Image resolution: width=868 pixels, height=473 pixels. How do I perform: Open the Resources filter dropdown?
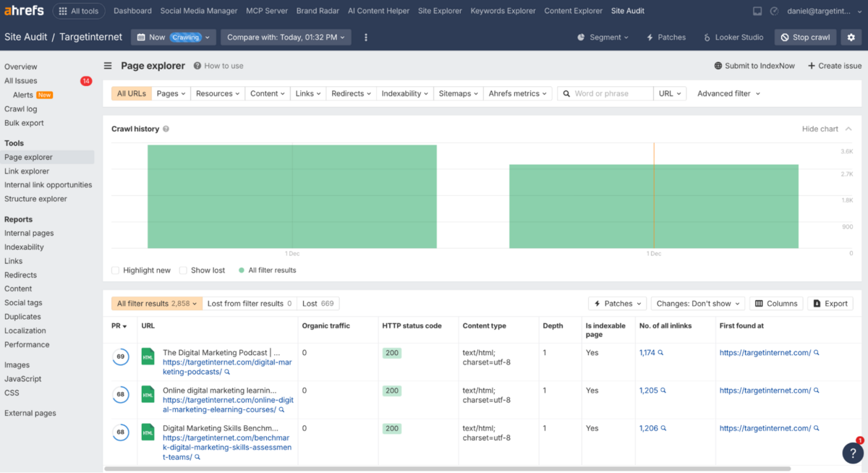(218, 93)
